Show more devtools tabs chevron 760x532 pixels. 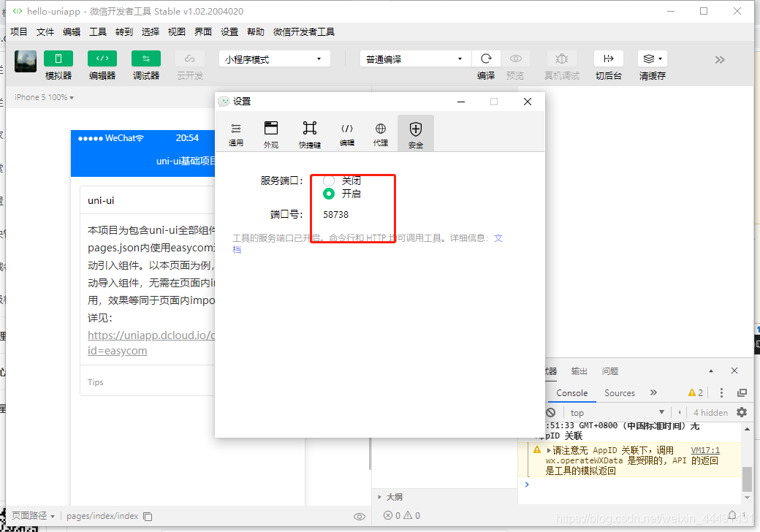(653, 392)
